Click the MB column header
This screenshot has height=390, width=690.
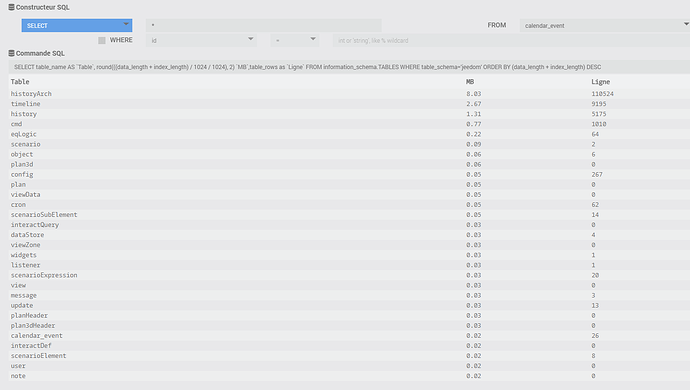tap(470, 82)
